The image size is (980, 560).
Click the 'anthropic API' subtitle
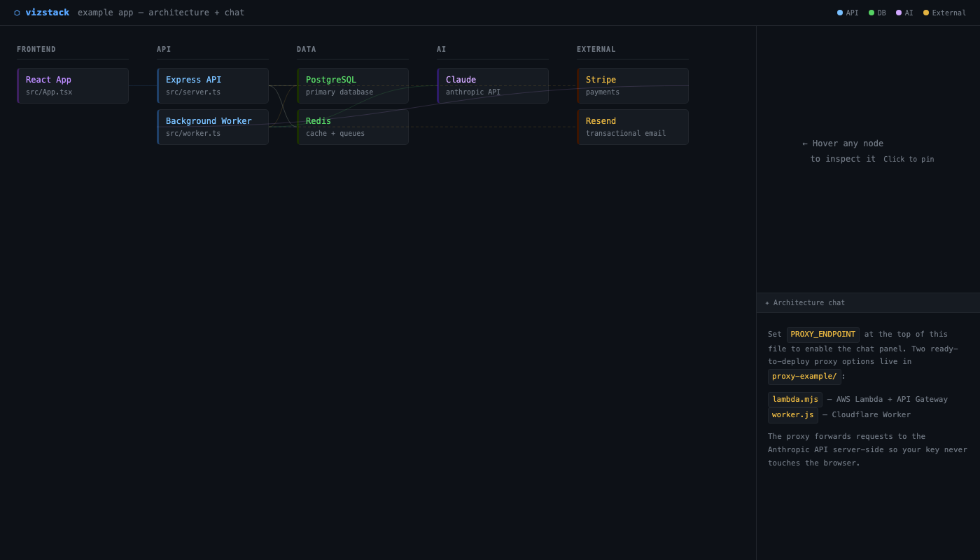(473, 92)
